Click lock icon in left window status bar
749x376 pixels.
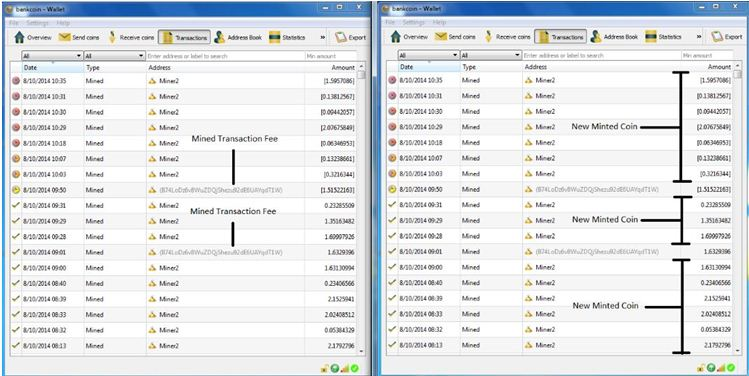point(325,368)
